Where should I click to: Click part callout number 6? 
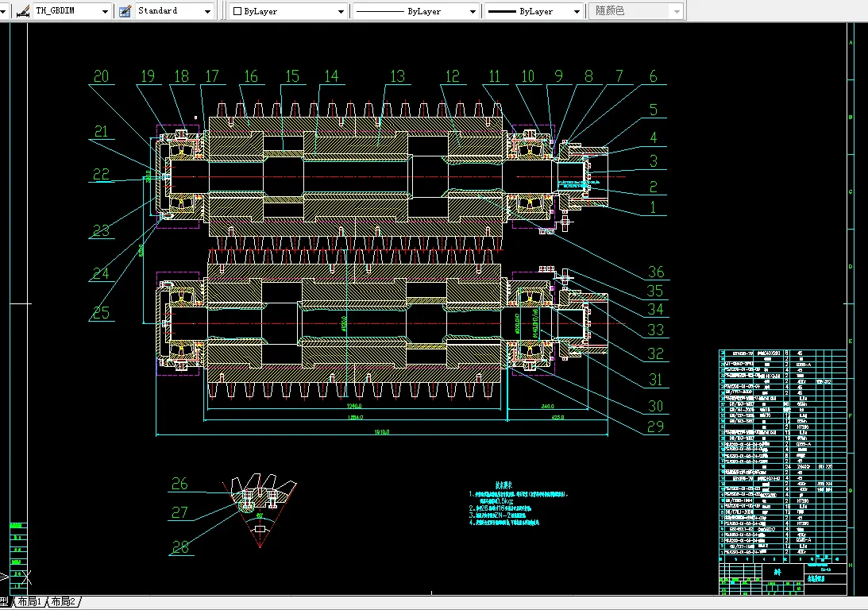point(653,76)
